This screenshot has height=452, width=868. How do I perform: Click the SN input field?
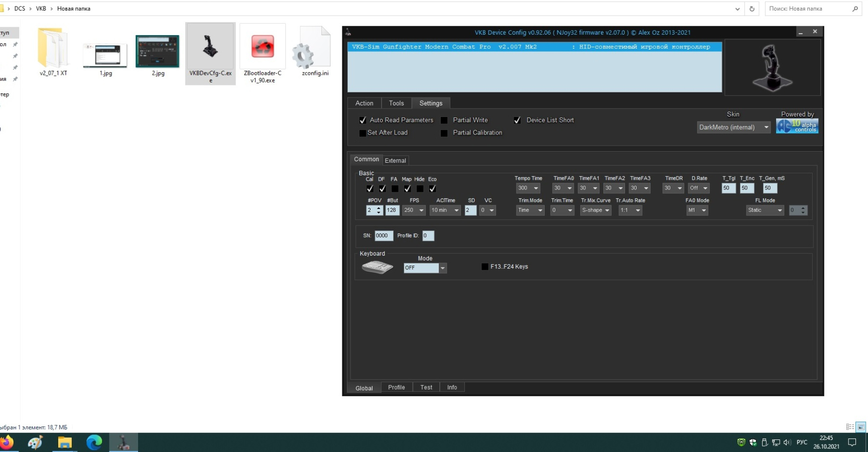pos(384,236)
